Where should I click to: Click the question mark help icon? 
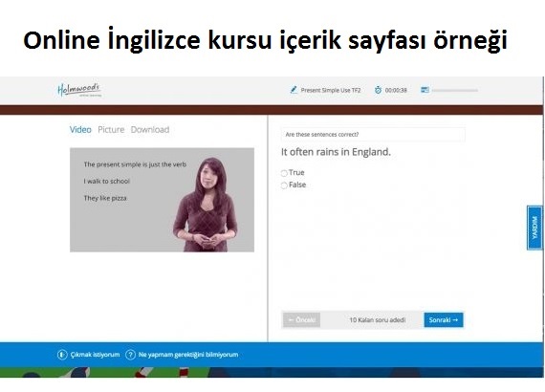tap(130, 355)
